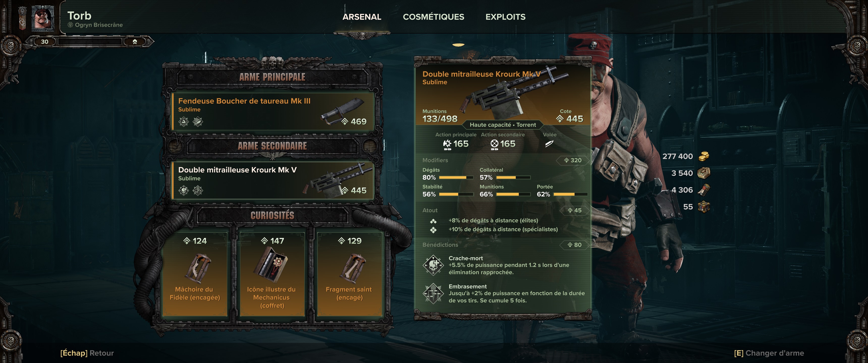Click Échap Retour to go back
Image resolution: width=868 pixels, height=363 pixels.
(87, 353)
